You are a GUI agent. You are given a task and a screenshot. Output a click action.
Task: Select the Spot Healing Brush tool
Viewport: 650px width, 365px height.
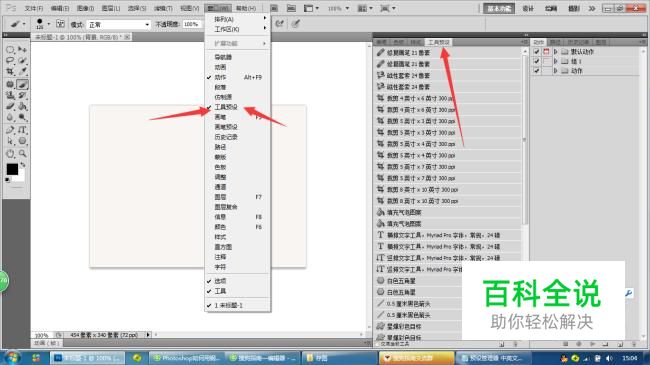10,85
